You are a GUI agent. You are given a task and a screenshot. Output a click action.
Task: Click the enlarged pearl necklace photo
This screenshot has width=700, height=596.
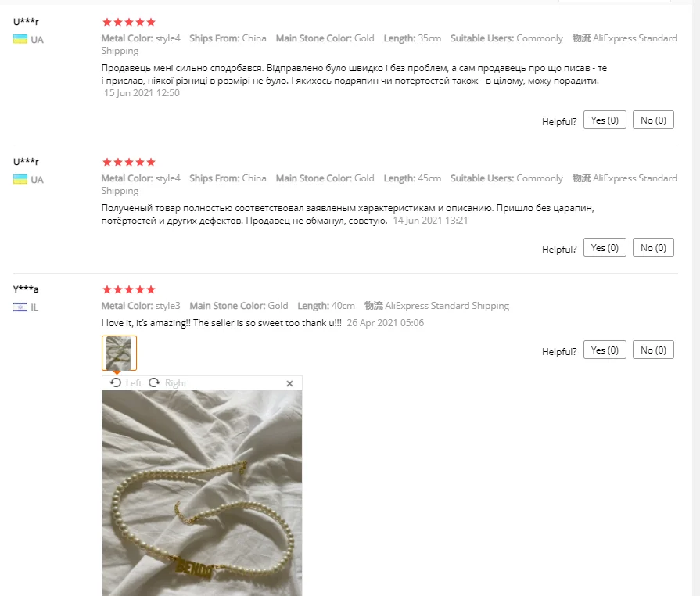click(x=202, y=494)
